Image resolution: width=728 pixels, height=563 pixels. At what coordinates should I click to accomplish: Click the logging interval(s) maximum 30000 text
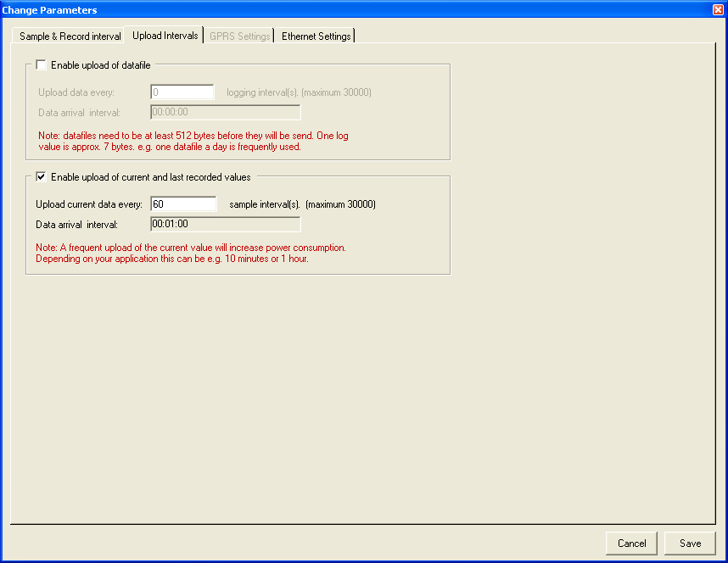pos(299,92)
